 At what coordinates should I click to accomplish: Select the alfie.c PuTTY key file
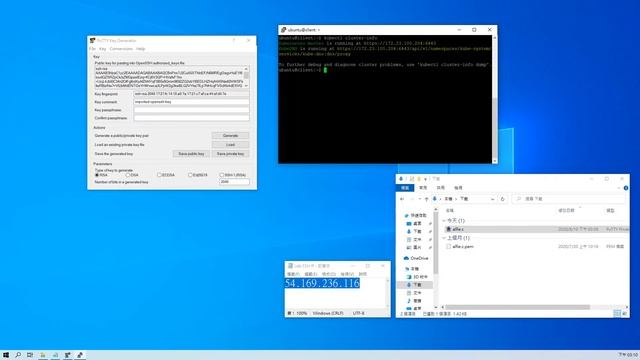536,229
